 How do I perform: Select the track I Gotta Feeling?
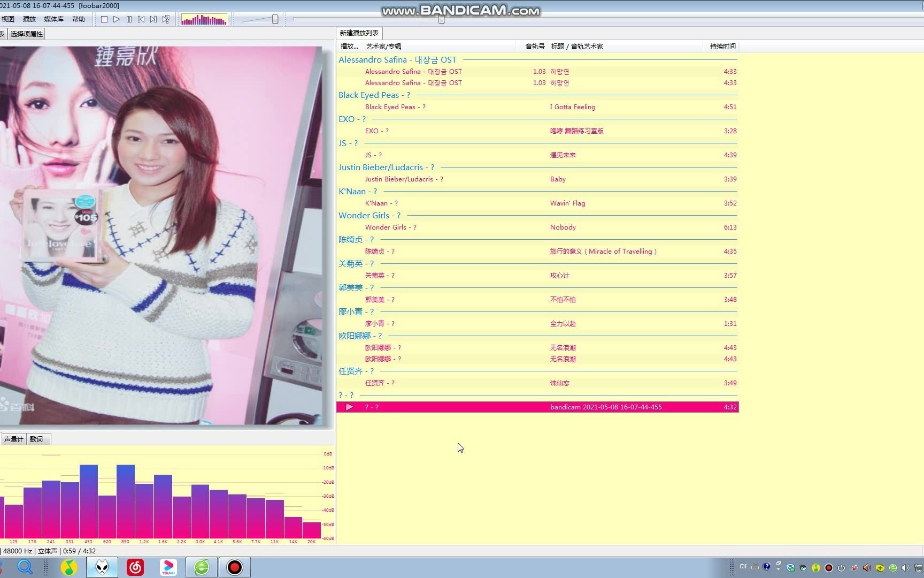(x=537, y=107)
